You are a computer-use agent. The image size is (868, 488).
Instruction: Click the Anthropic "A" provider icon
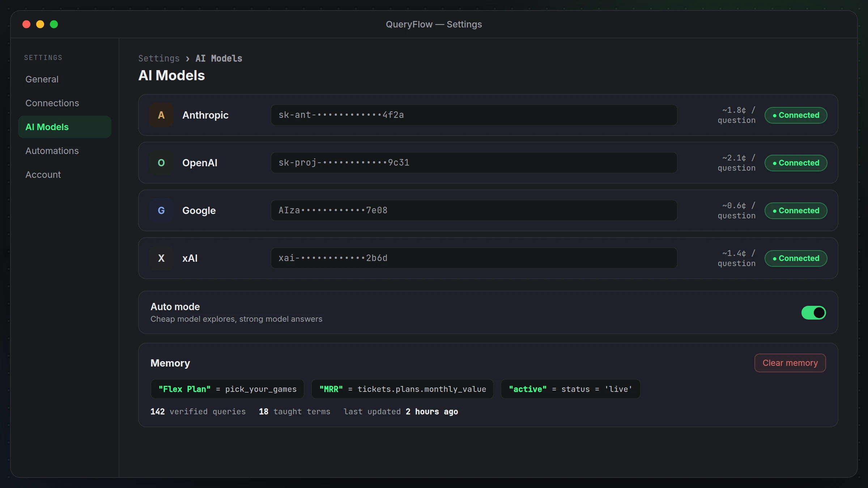click(161, 115)
